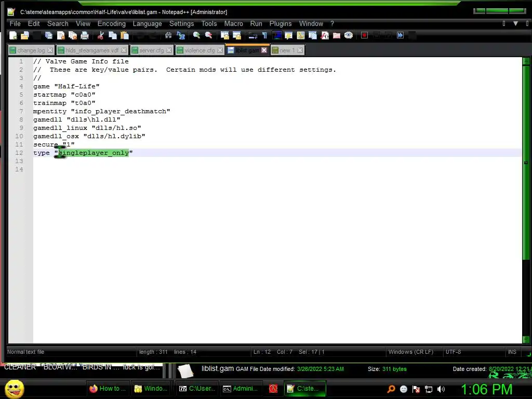The height and width of the screenshot is (399, 532).
Task: Switch to the hlds_steamgames.vdf tab
Action: tap(92, 50)
